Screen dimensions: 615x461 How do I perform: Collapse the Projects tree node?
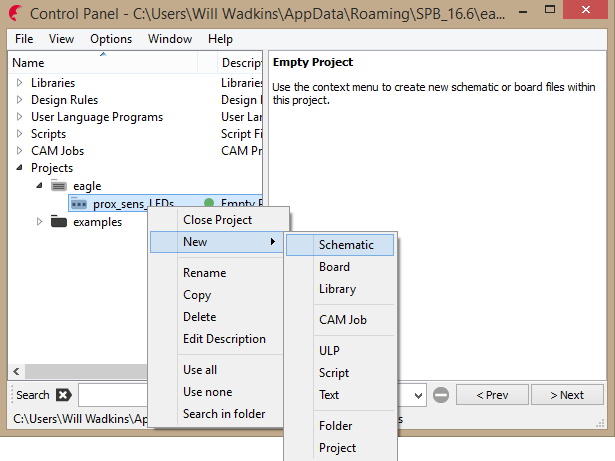(x=19, y=168)
